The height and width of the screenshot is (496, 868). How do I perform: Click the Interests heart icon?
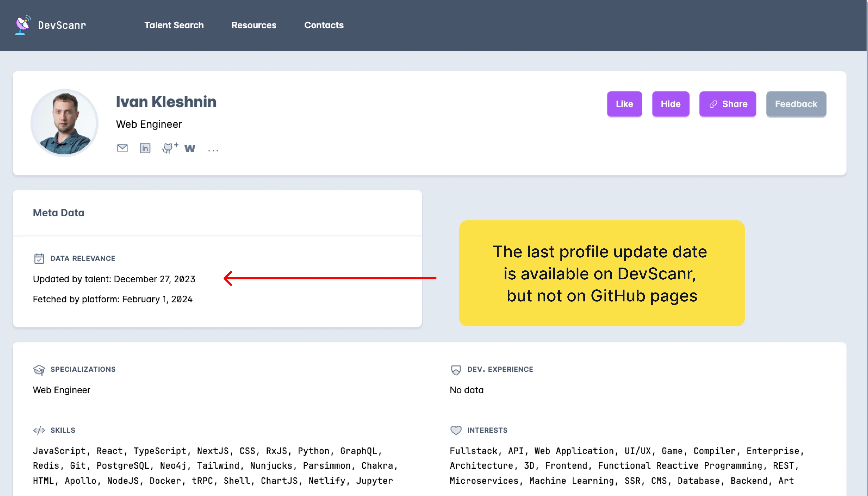point(456,430)
